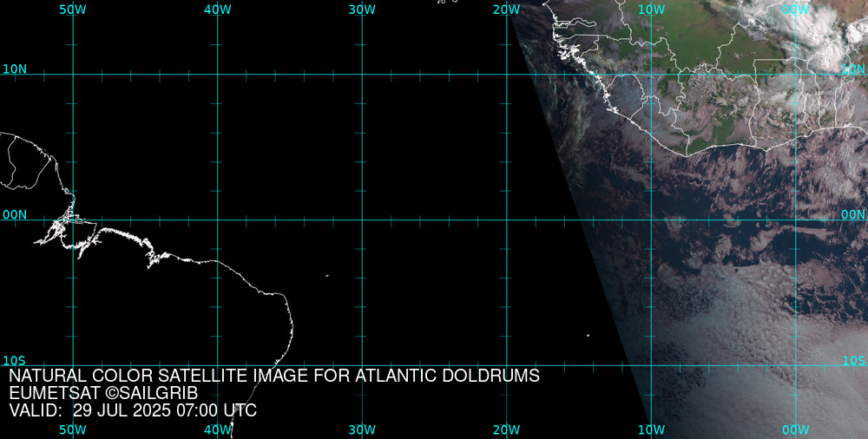Click the 10W label at top

(x=651, y=10)
